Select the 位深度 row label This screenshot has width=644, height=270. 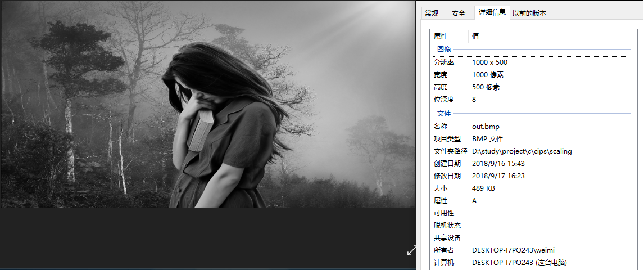click(x=444, y=100)
